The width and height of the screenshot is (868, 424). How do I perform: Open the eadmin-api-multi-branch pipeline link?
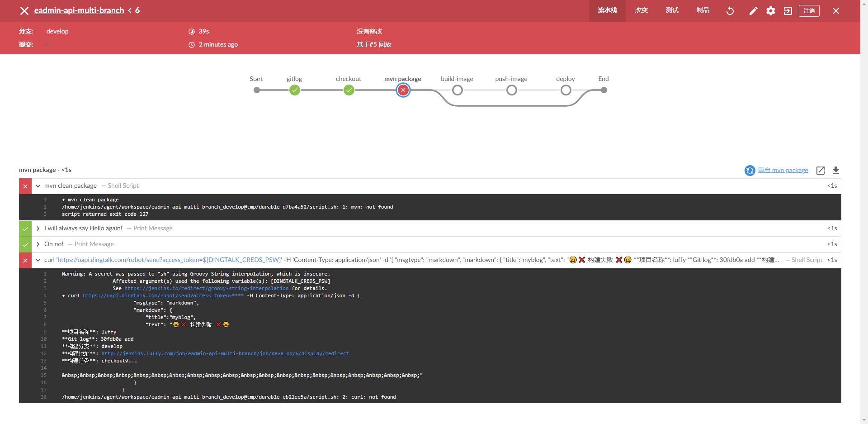click(79, 10)
